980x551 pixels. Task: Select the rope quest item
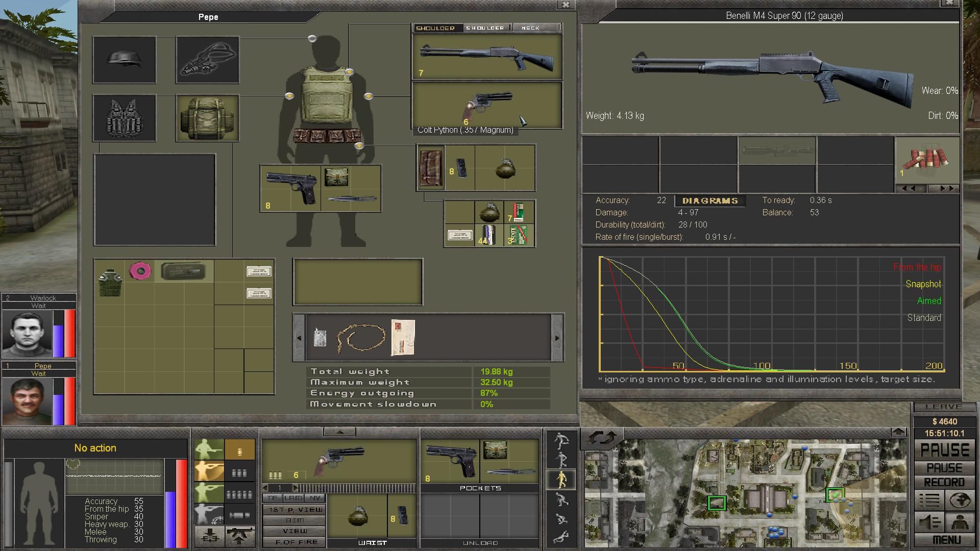(x=361, y=338)
